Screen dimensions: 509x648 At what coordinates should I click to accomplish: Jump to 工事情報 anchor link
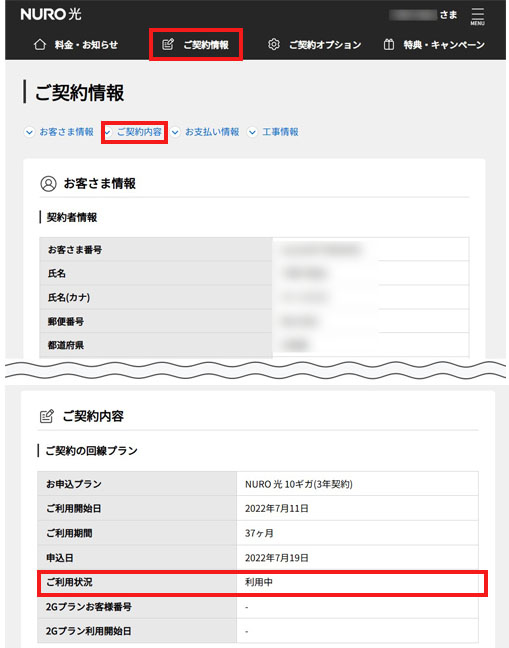pyautogui.click(x=281, y=132)
